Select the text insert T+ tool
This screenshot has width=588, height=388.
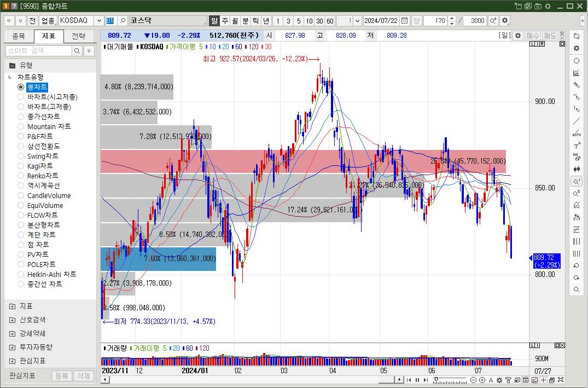tap(577, 145)
